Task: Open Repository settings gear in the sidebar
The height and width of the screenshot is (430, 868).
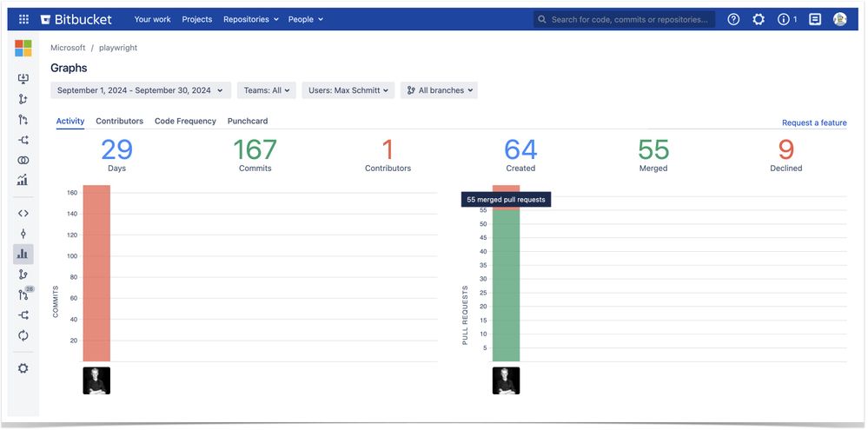Action: 23,368
